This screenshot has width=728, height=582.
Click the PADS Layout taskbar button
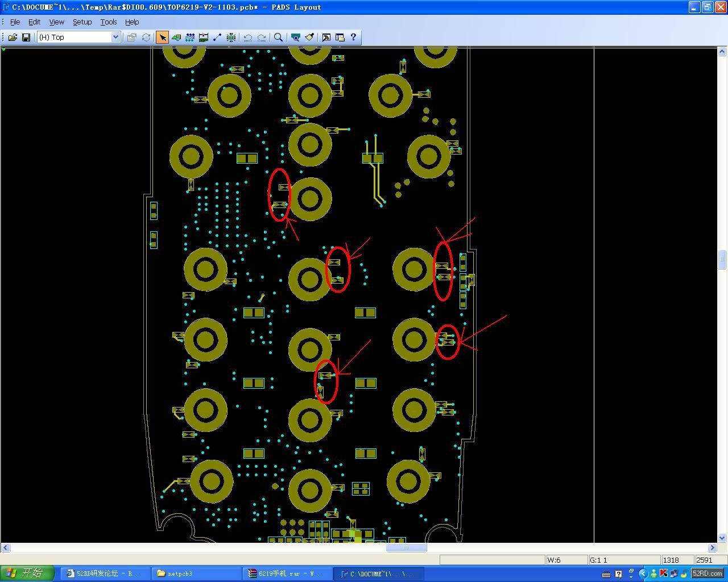379,573
